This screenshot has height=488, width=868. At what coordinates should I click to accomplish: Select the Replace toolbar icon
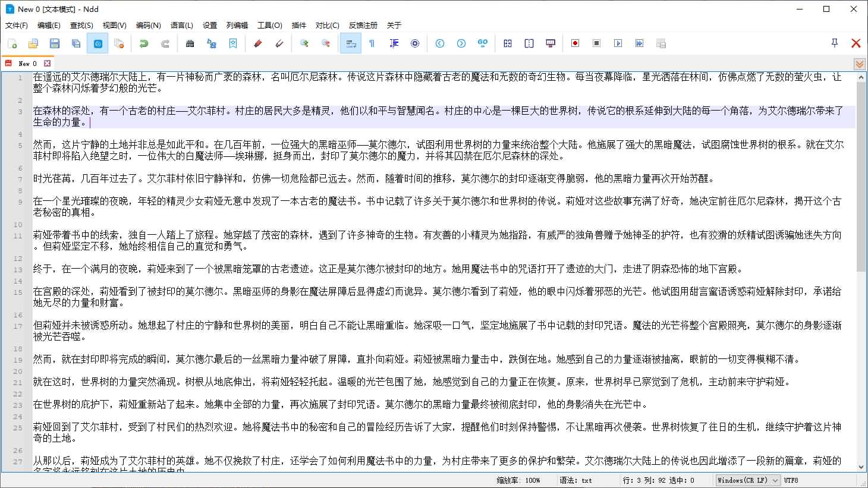pos(212,43)
